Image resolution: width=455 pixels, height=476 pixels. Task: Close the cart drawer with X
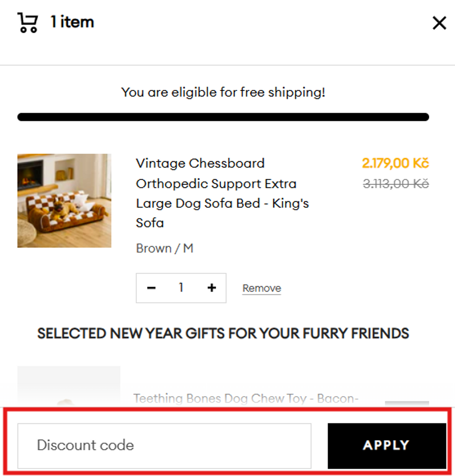point(439,23)
